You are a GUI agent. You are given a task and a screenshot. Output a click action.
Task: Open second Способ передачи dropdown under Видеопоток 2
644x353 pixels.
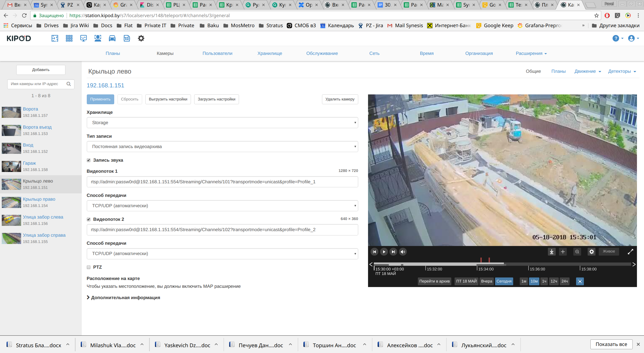(x=222, y=254)
